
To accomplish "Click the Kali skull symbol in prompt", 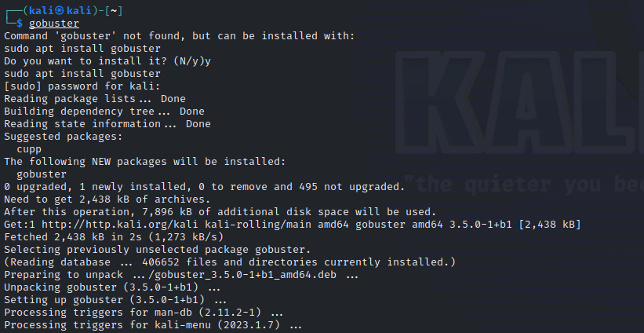I will pos(60,11).
